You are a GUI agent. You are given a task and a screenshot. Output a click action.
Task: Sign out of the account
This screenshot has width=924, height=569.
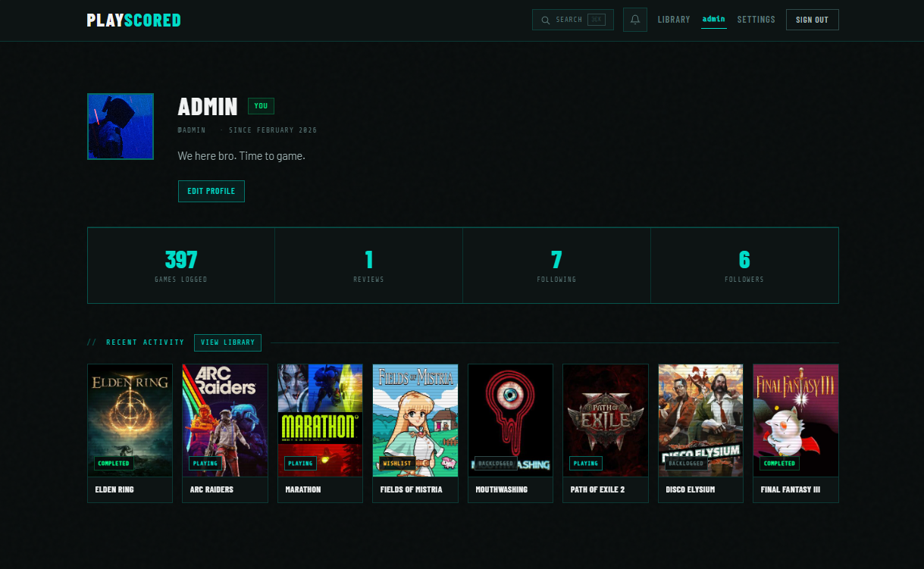click(812, 20)
